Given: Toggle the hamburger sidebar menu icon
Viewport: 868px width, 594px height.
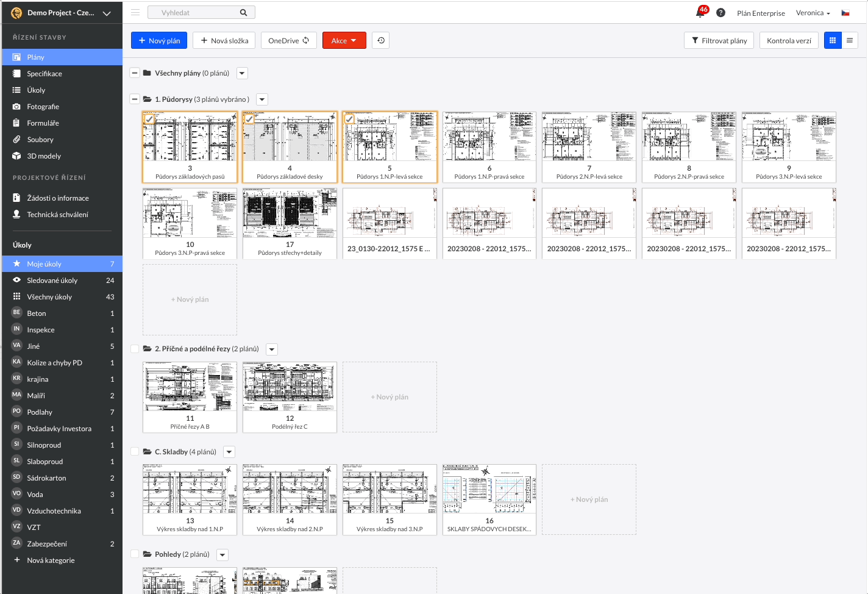Looking at the screenshot, I should (135, 12).
